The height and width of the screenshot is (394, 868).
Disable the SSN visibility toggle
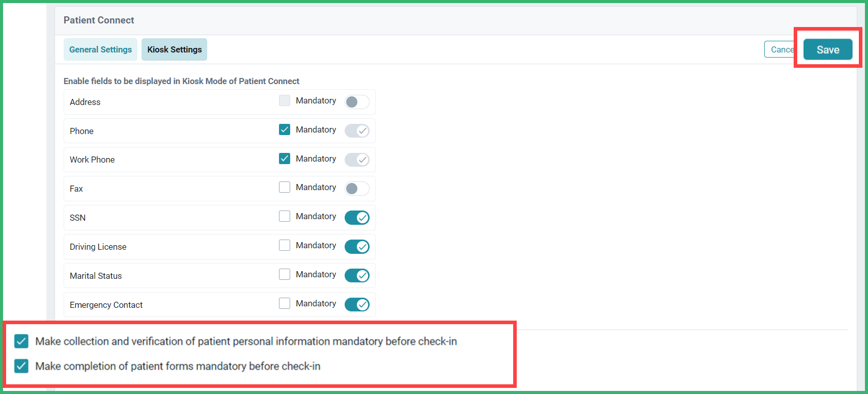[x=357, y=217]
